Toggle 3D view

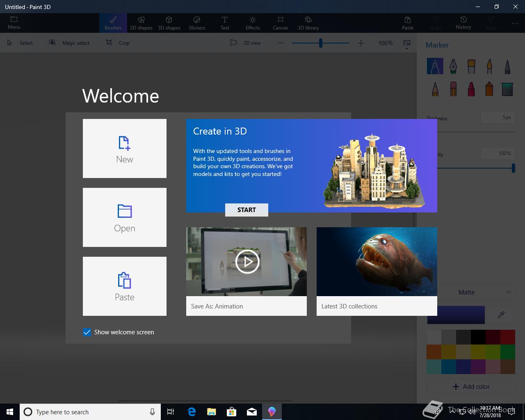tap(246, 43)
